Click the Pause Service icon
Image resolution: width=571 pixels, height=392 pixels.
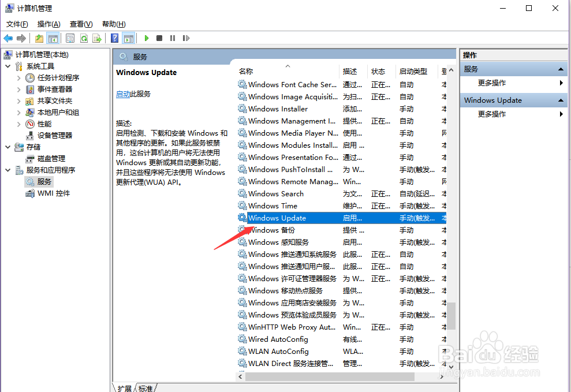pos(173,38)
